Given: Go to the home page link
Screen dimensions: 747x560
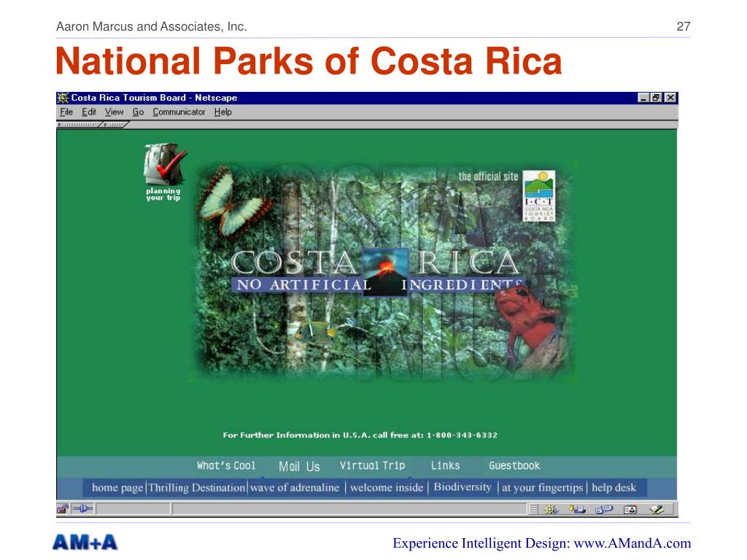Looking at the screenshot, I should (117, 488).
